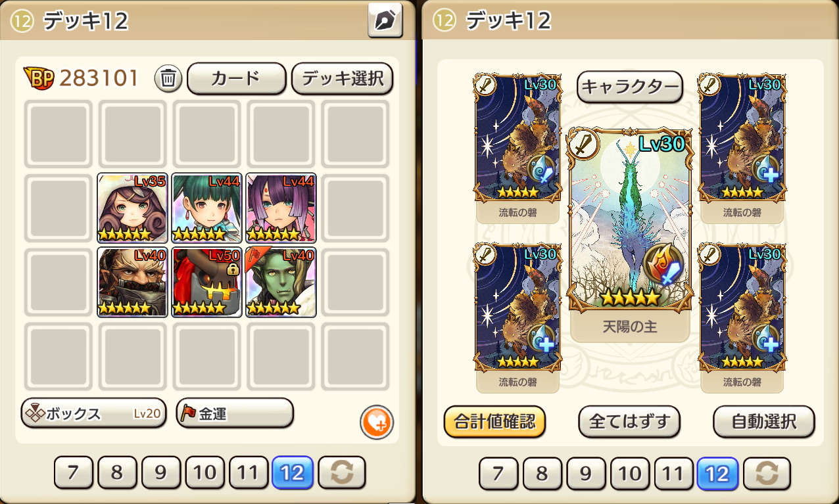Click the left panel refresh arrows icon
Image resolution: width=839 pixels, height=504 pixels.
point(341,473)
